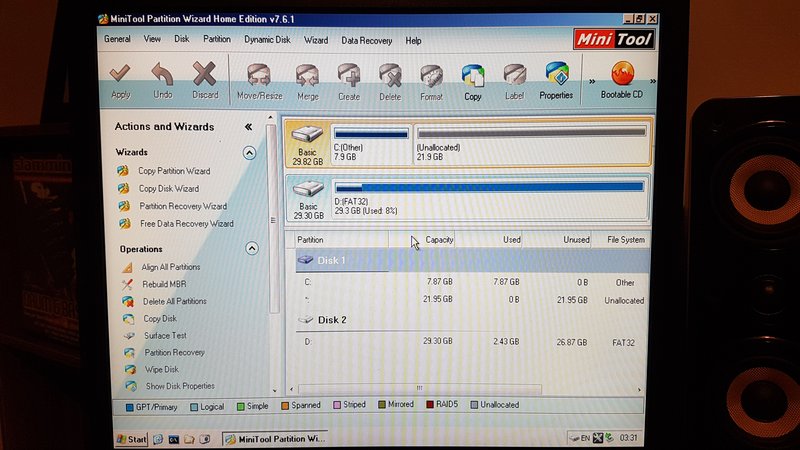The image size is (800, 450).
Task: Select the Disk 2 row
Action: coord(472,320)
